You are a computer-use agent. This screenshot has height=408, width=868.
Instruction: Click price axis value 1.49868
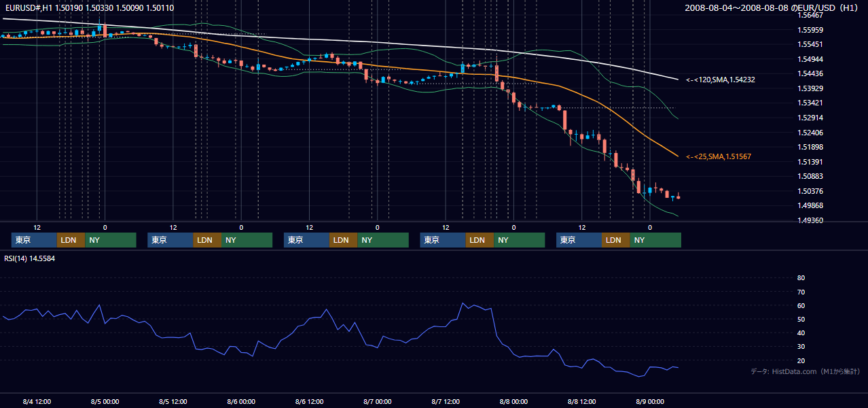point(810,205)
